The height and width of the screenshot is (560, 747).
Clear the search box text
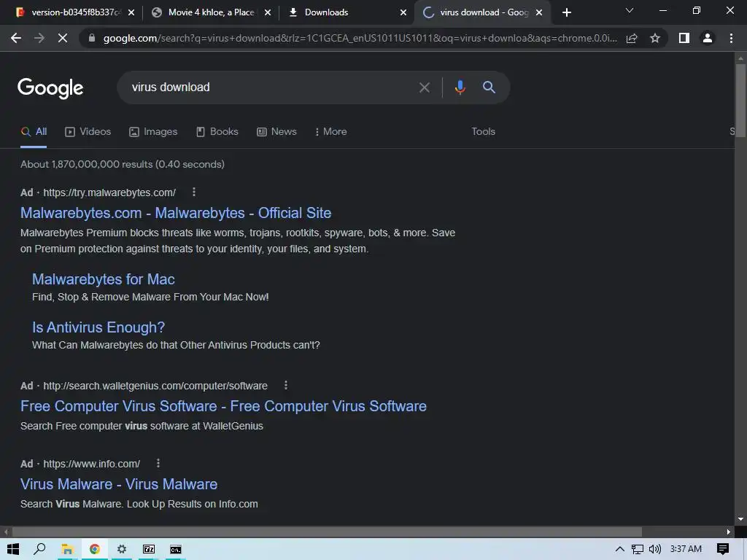click(424, 87)
